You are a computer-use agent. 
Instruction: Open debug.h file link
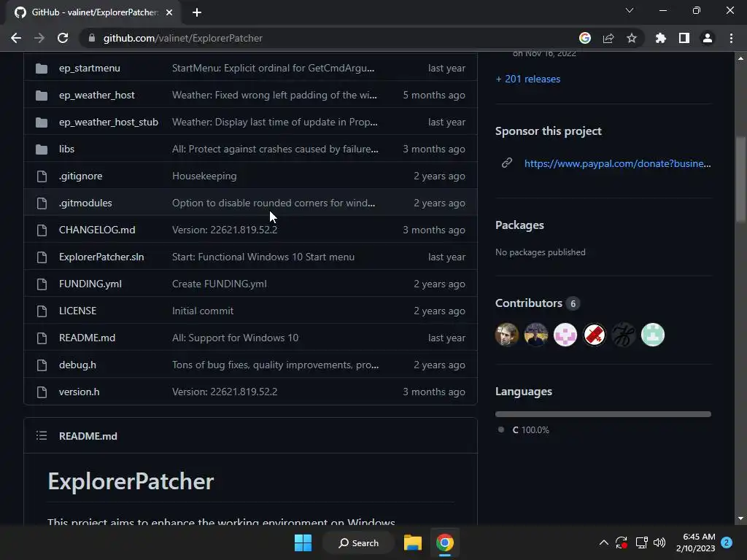point(77,365)
